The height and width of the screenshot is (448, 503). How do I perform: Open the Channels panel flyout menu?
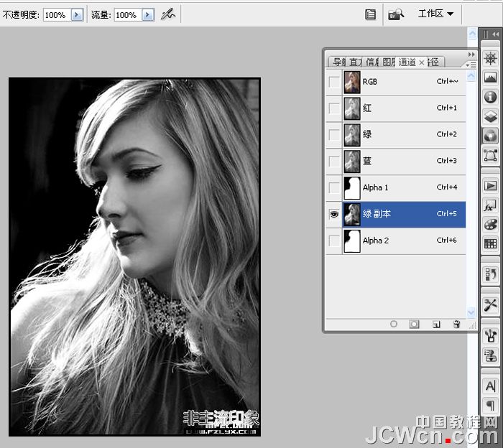coord(471,65)
